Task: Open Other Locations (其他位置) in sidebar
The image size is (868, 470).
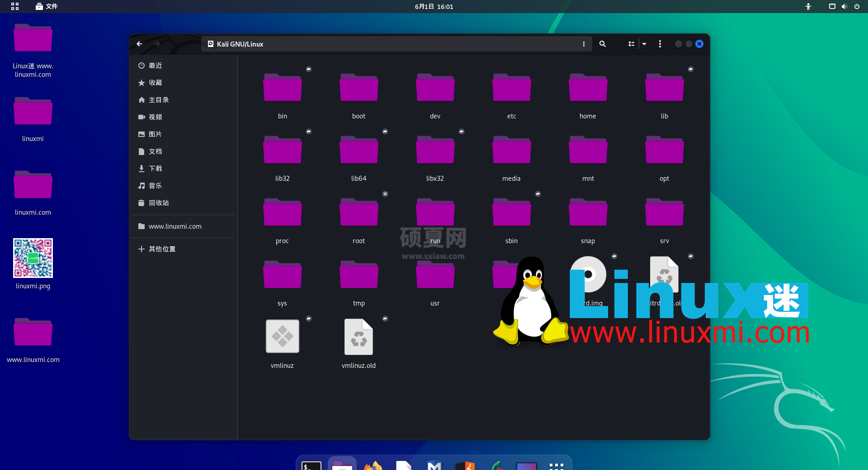Action: coord(183,249)
